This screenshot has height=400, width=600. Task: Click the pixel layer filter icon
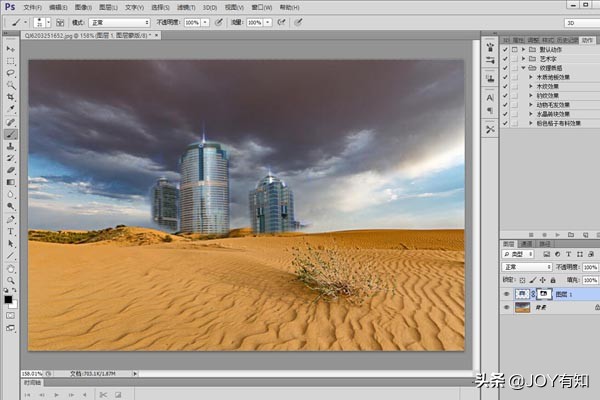click(x=546, y=254)
